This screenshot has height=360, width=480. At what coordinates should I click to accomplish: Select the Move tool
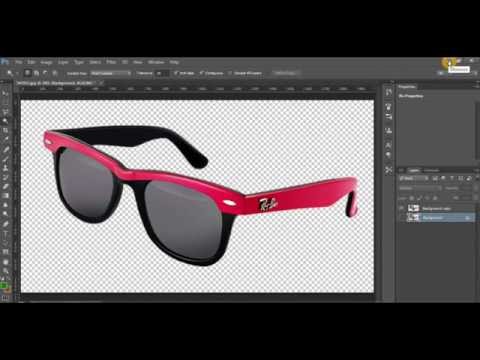coord(6,93)
